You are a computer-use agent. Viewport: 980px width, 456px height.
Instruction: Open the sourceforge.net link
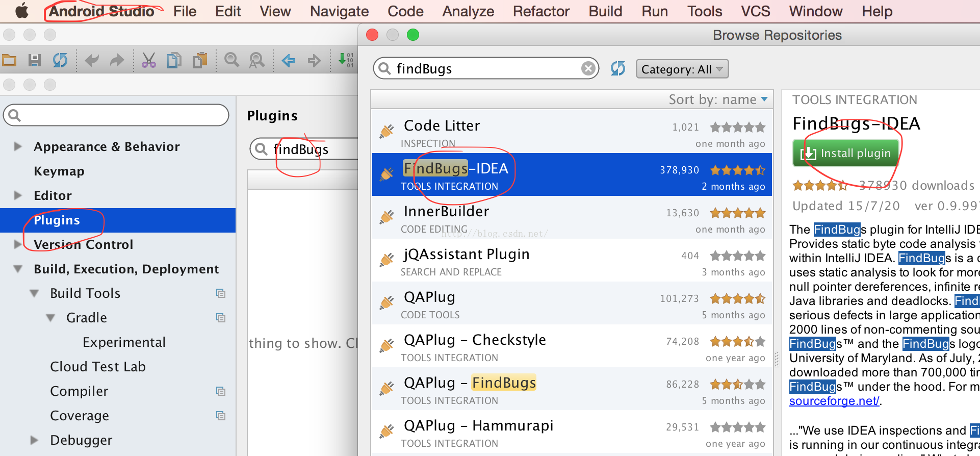coord(834,401)
